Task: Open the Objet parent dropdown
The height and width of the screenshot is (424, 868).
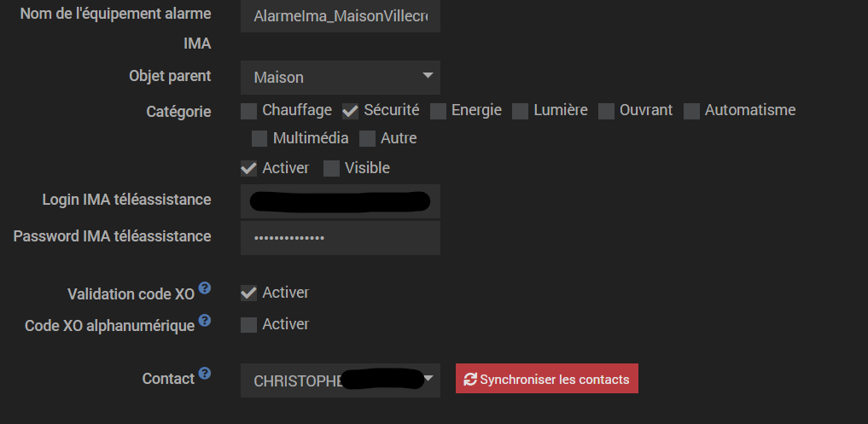Action: click(341, 78)
